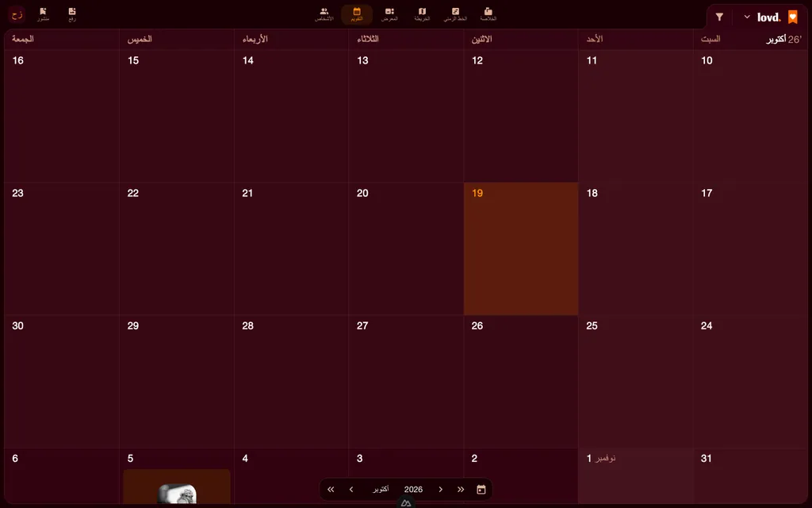
Task: Click day 28 in the calendar
Action: pos(291,382)
